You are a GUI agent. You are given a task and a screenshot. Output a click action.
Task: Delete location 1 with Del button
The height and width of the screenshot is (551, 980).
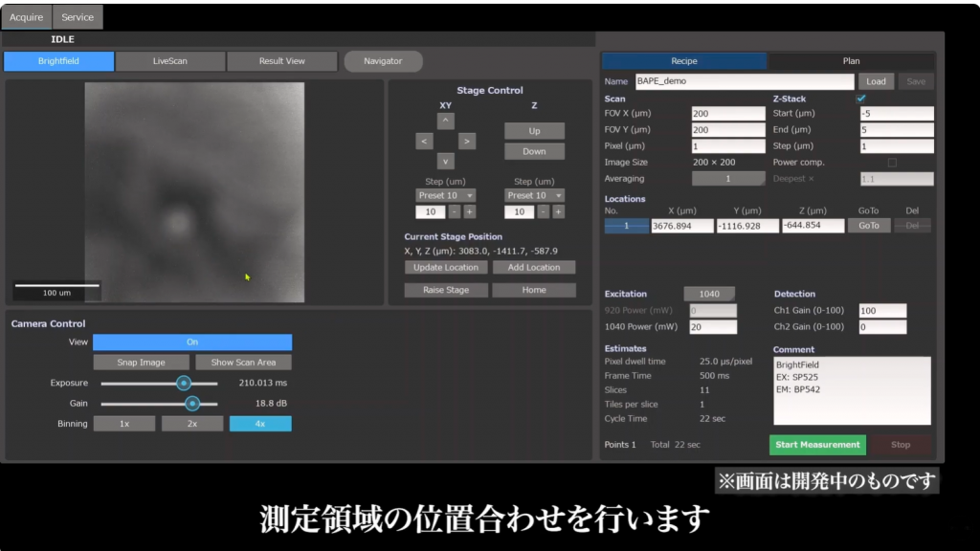pyautogui.click(x=912, y=226)
